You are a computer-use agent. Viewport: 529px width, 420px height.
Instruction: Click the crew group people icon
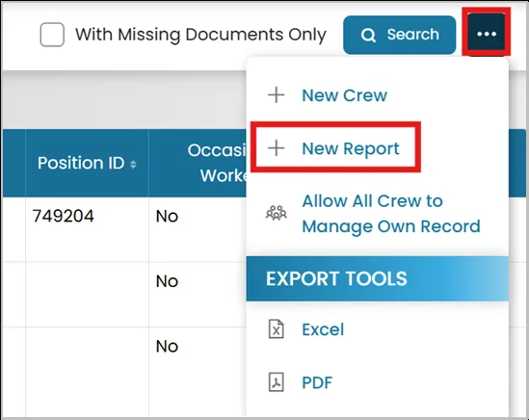[277, 213]
